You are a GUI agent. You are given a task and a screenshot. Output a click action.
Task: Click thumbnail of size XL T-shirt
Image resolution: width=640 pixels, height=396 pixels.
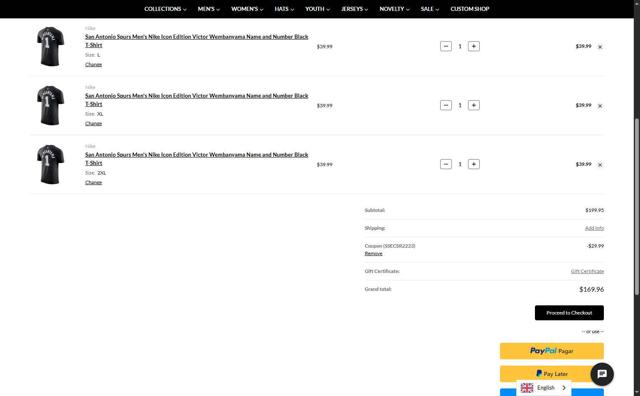click(x=50, y=105)
